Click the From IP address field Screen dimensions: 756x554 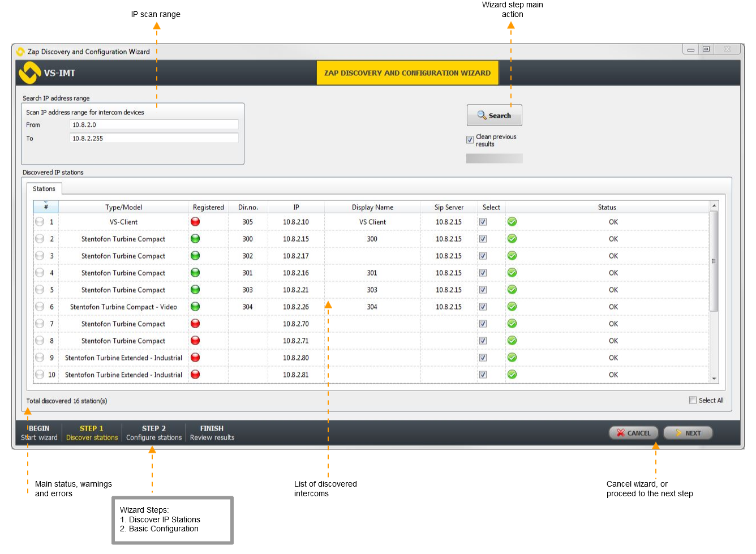click(x=154, y=124)
